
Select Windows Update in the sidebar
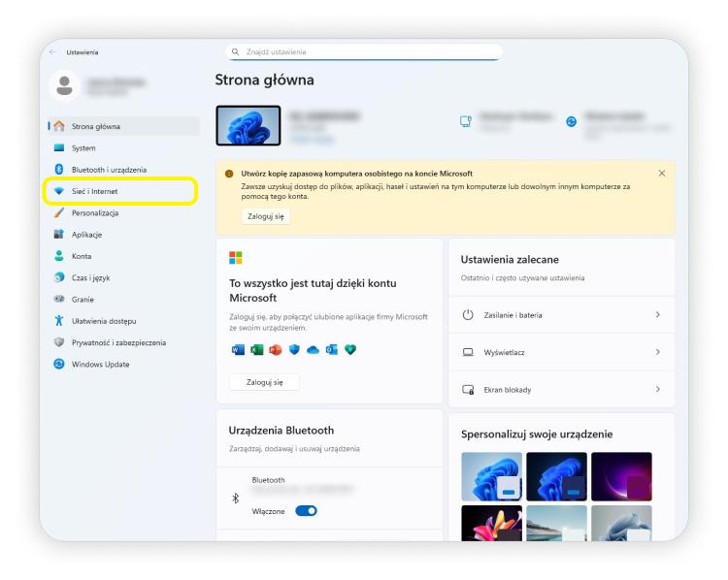123,364
